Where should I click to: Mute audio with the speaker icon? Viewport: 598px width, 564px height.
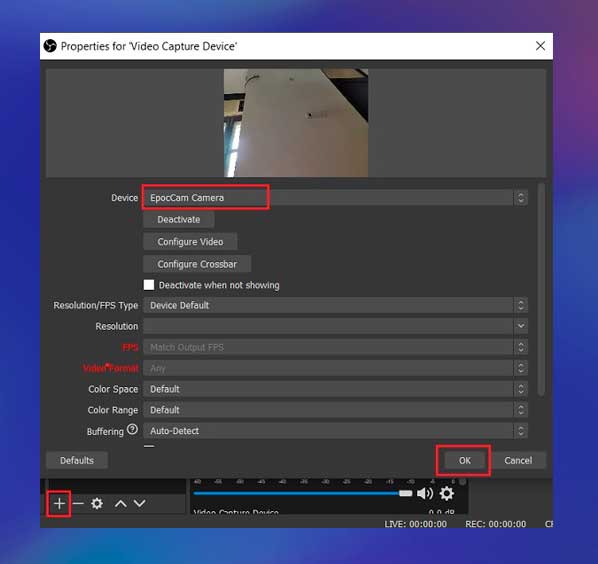[x=425, y=493]
